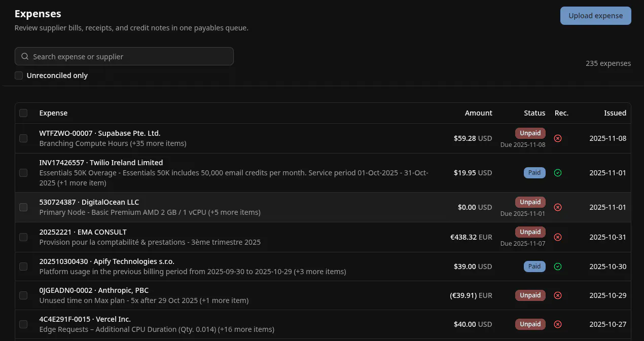
Task: Click unreconciled X icon for EMA CONSULT row
Action: (558, 237)
